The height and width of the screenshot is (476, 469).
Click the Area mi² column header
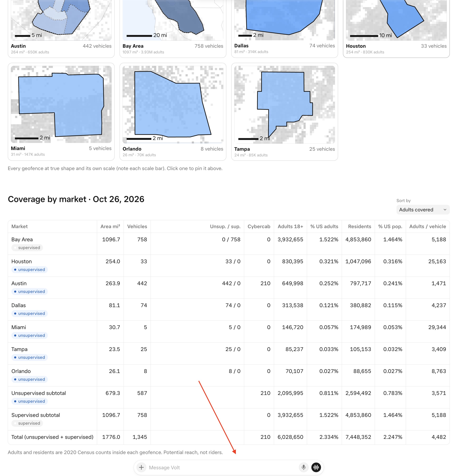[110, 226]
